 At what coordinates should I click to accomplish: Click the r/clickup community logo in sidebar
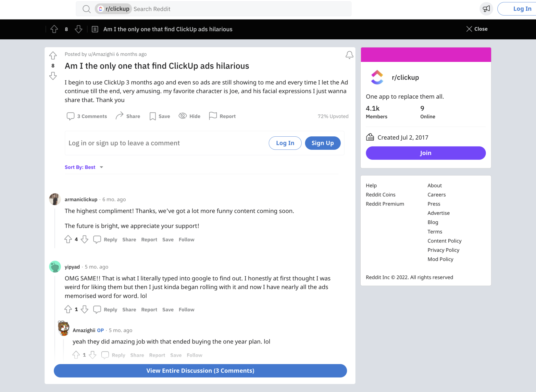coord(376,77)
